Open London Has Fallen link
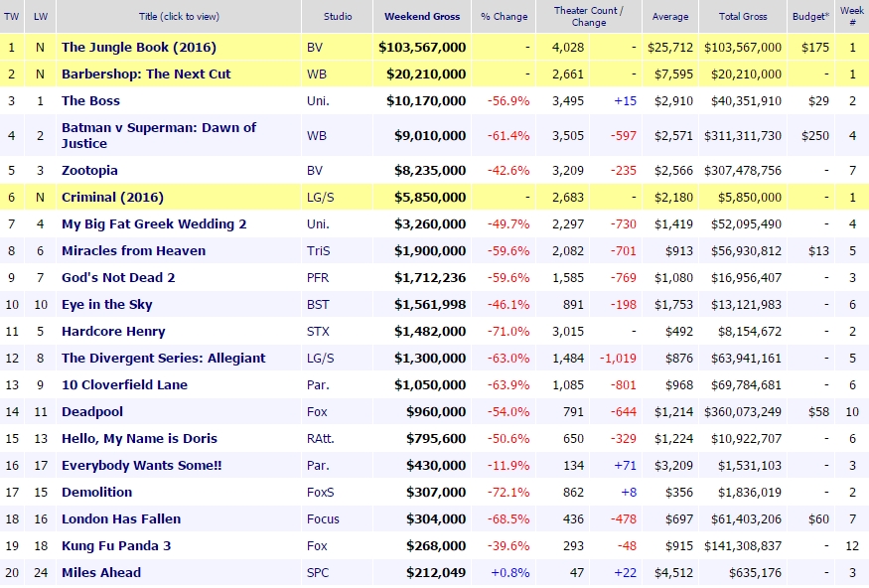This screenshot has height=588, width=869. tap(121, 518)
